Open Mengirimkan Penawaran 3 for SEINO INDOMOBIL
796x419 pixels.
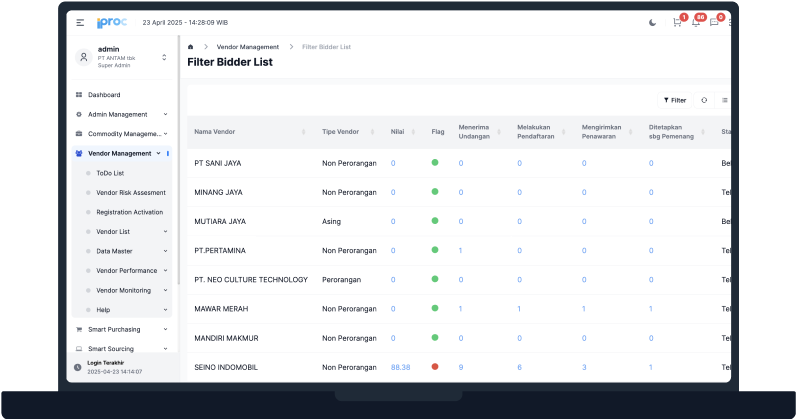click(584, 367)
